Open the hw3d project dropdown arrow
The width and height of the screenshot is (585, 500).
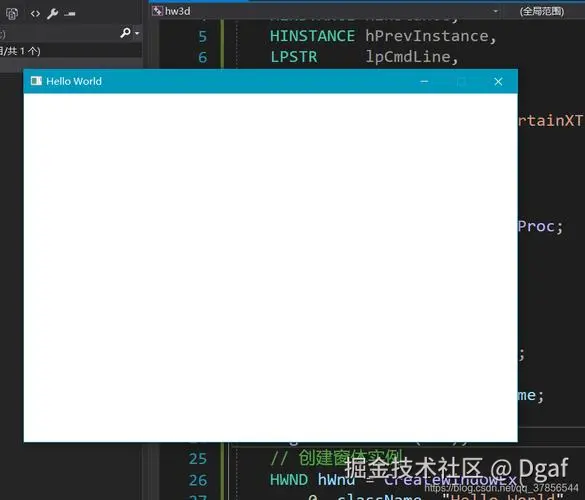[495, 11]
